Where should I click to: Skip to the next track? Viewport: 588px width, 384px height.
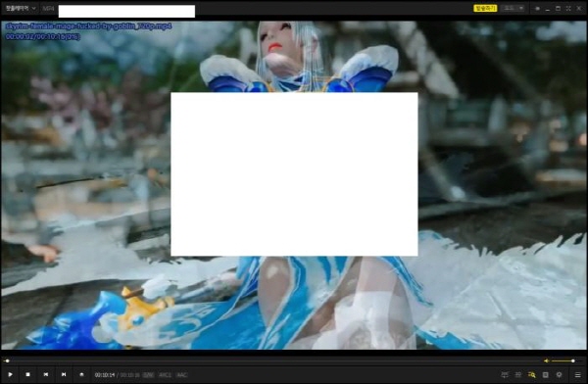[x=64, y=374]
